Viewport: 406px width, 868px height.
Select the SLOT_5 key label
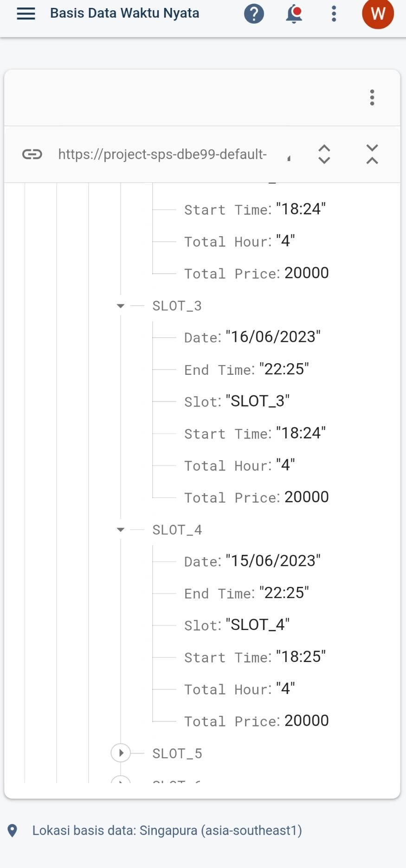(177, 754)
